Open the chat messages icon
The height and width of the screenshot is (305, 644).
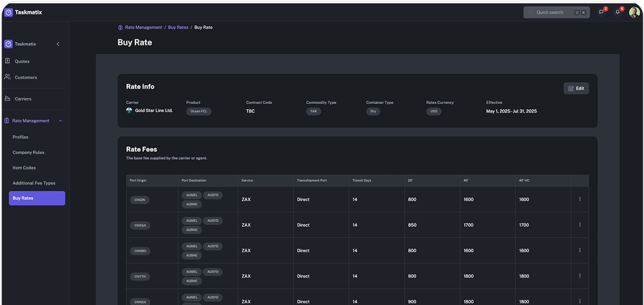pos(601,12)
